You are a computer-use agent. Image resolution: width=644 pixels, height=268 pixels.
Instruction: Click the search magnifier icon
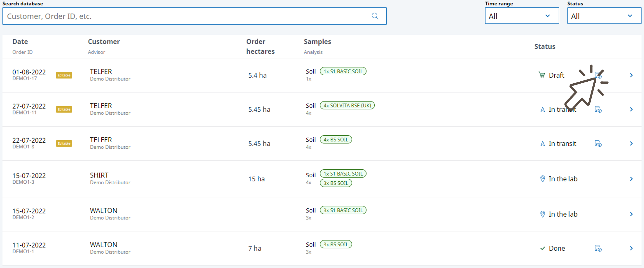click(375, 16)
